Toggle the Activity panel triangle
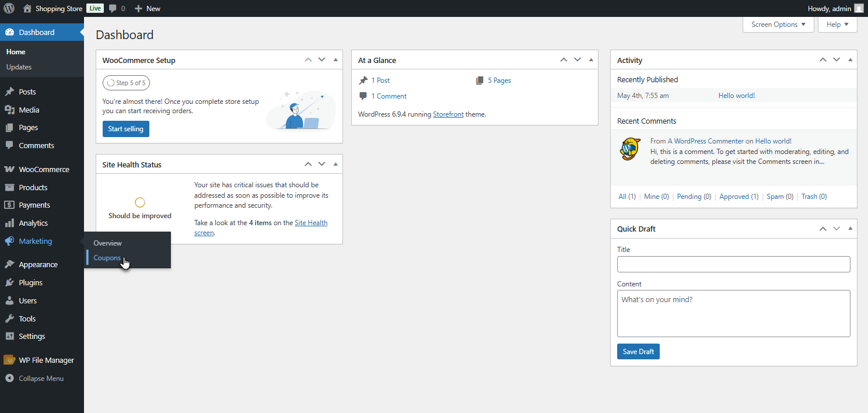The image size is (868, 413). point(850,60)
